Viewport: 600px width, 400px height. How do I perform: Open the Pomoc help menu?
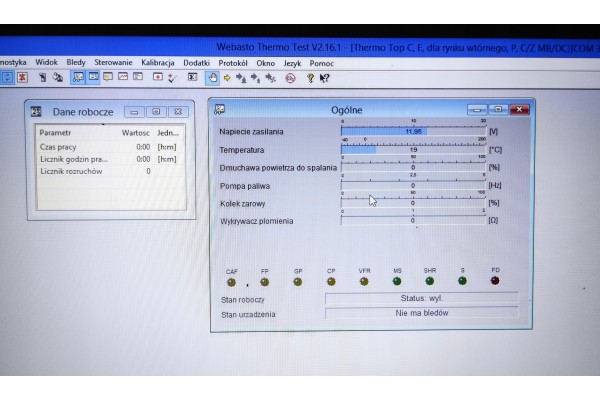pyautogui.click(x=321, y=63)
